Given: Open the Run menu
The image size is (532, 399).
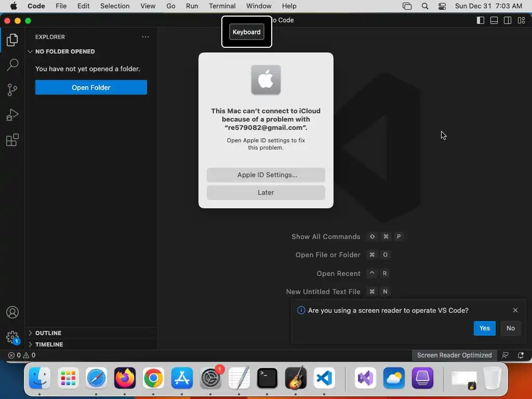Looking at the screenshot, I should click(192, 6).
